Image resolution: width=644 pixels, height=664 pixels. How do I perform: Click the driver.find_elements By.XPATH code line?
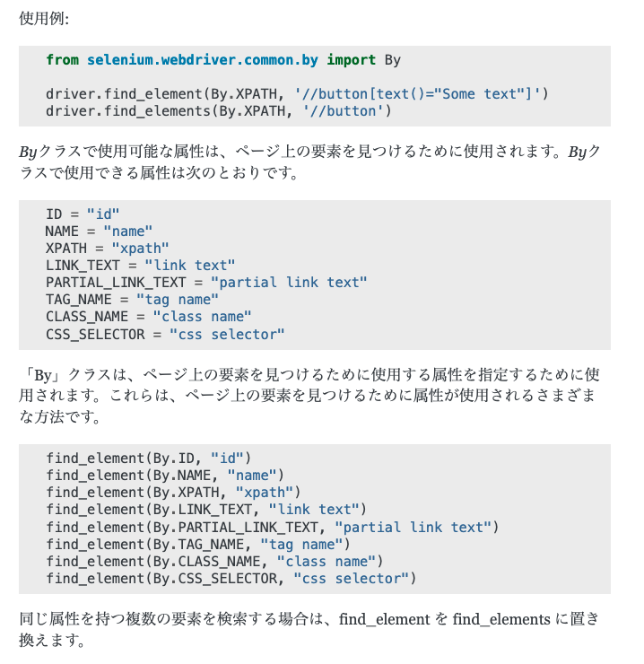click(x=219, y=111)
